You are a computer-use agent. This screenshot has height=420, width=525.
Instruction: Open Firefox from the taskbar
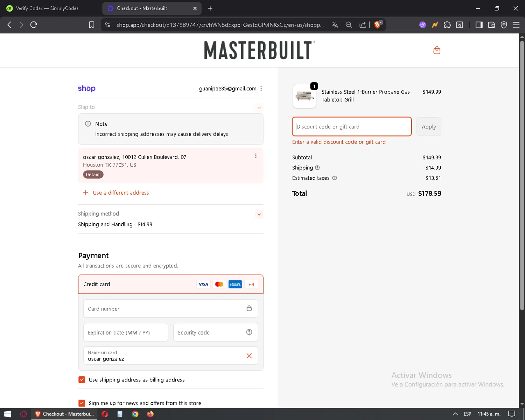click(150, 414)
